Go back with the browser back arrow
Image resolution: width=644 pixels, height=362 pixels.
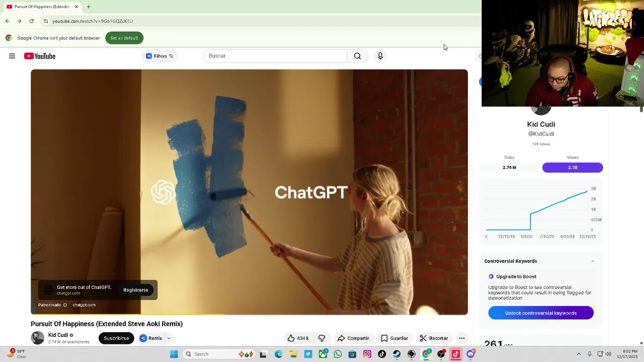click(x=7, y=21)
